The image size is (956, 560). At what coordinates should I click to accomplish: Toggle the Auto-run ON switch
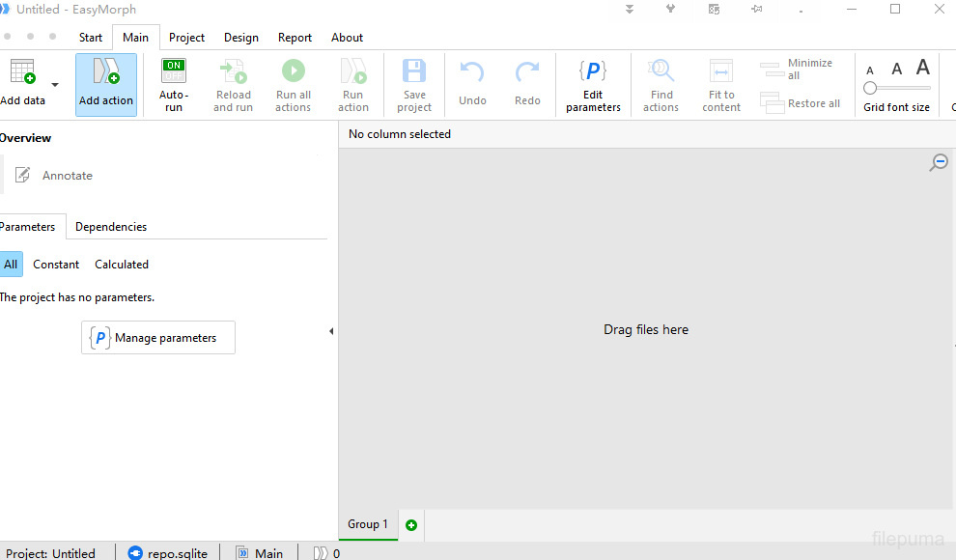click(x=174, y=70)
